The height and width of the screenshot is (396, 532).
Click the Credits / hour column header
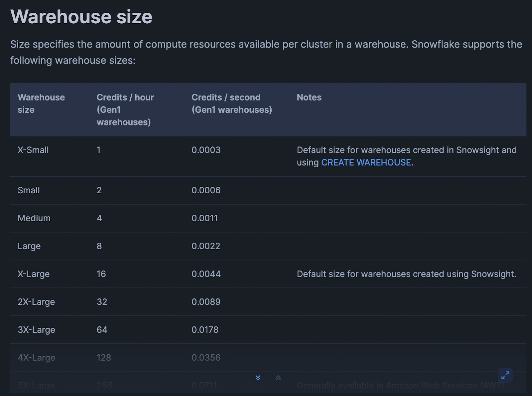pyautogui.click(x=125, y=109)
